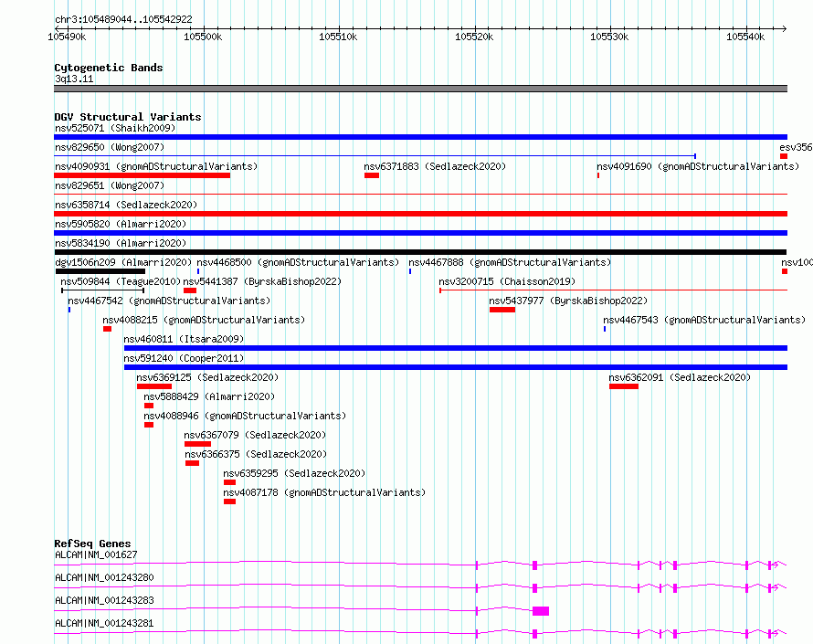
Task: Select the dgv1506n209 black bar
Action: (x=100, y=271)
